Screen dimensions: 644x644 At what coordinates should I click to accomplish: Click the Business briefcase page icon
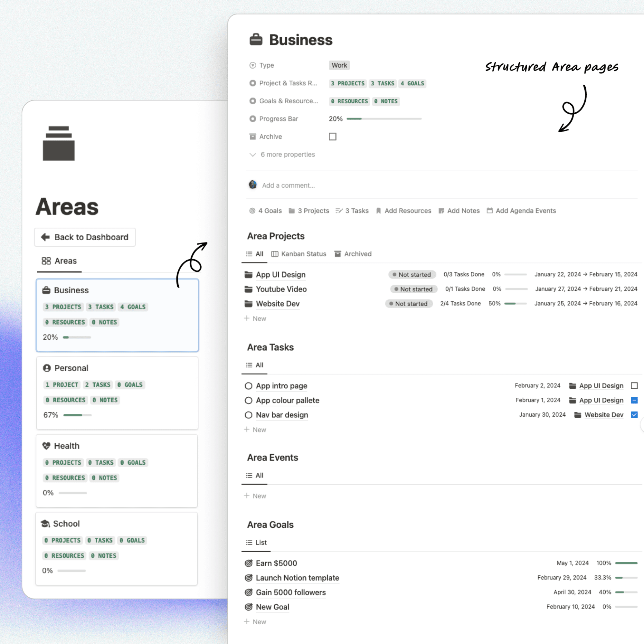(x=256, y=40)
